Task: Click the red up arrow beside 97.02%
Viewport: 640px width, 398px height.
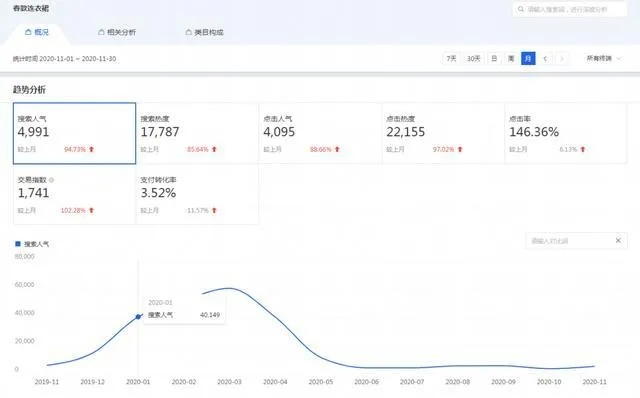Action: click(x=460, y=149)
